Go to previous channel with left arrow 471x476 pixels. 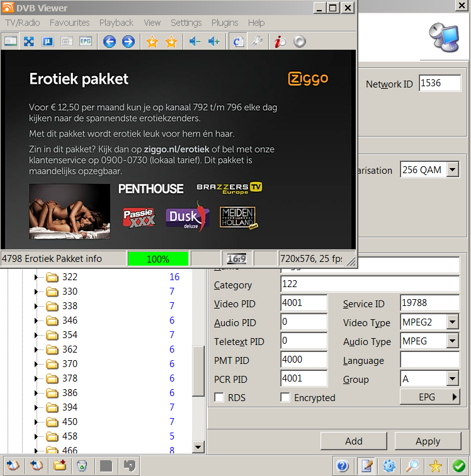coord(109,42)
